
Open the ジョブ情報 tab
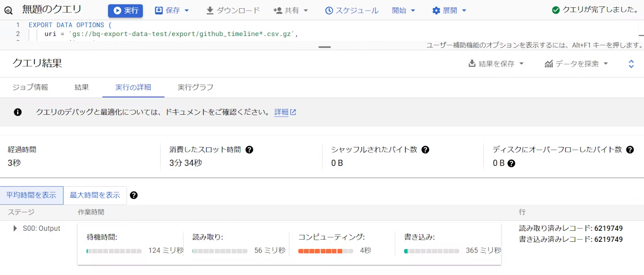tap(31, 87)
